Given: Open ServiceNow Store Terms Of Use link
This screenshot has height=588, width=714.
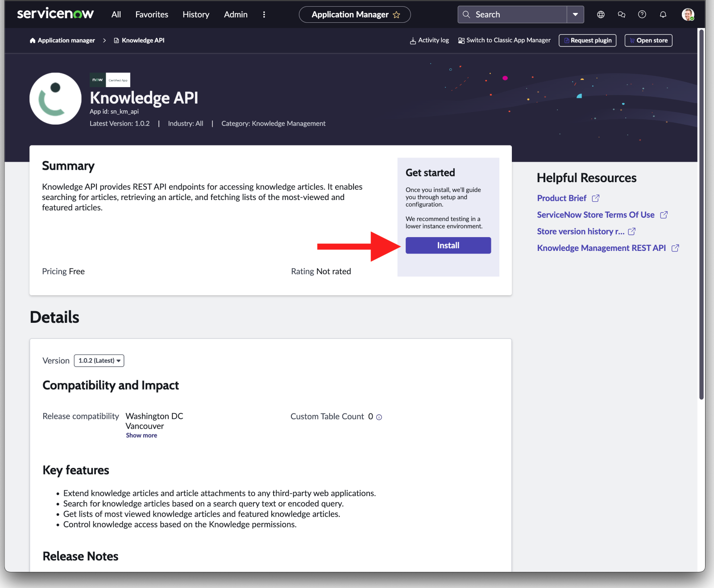Looking at the screenshot, I should click(602, 215).
